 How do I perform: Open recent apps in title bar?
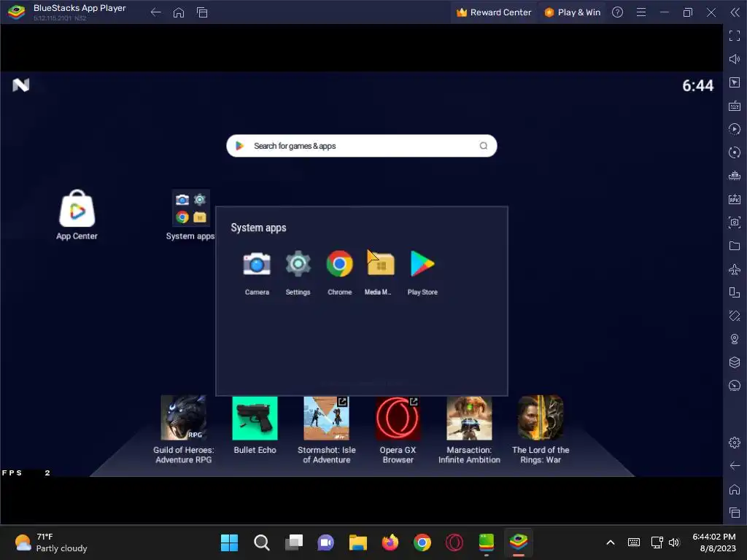click(202, 12)
